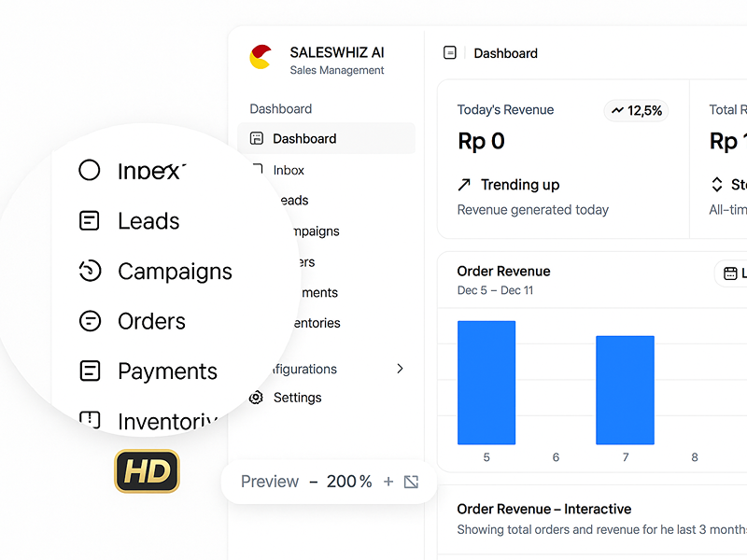Open Inbox in the sidebar

pyautogui.click(x=289, y=170)
